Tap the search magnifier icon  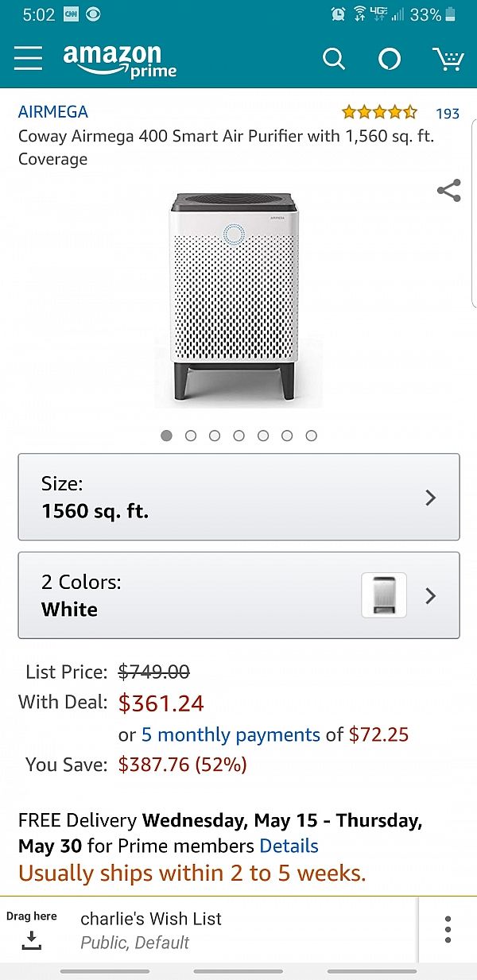point(333,59)
